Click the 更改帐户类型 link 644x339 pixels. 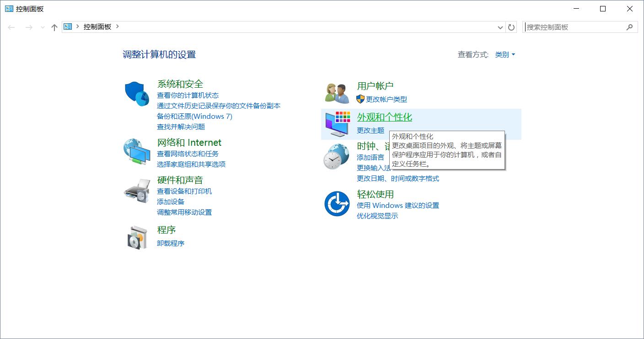(386, 99)
